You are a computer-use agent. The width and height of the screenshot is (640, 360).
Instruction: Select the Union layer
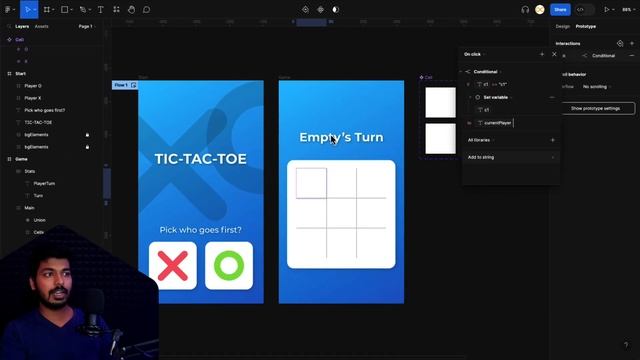tap(39, 220)
